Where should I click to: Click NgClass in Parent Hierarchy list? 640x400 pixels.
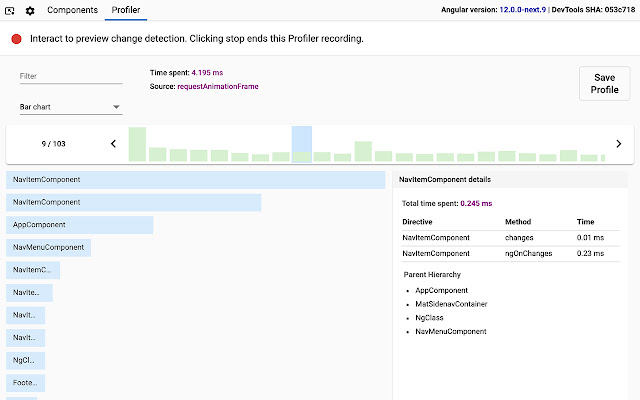click(432, 317)
